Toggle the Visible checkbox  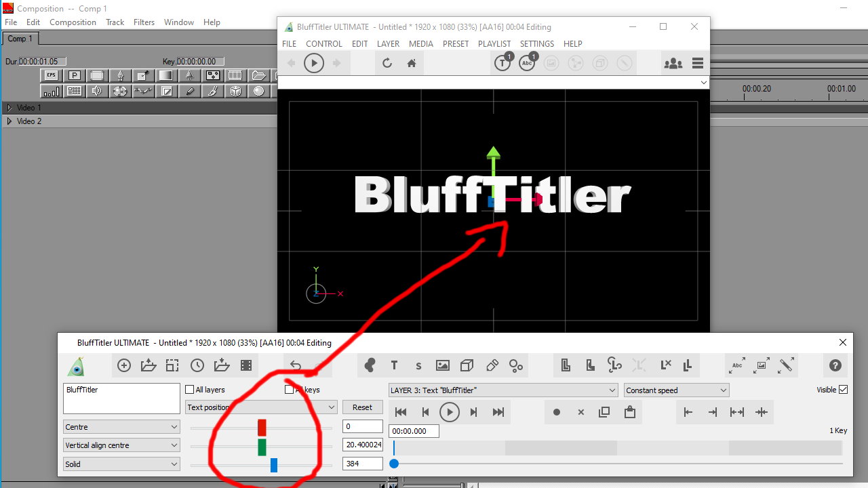844,390
